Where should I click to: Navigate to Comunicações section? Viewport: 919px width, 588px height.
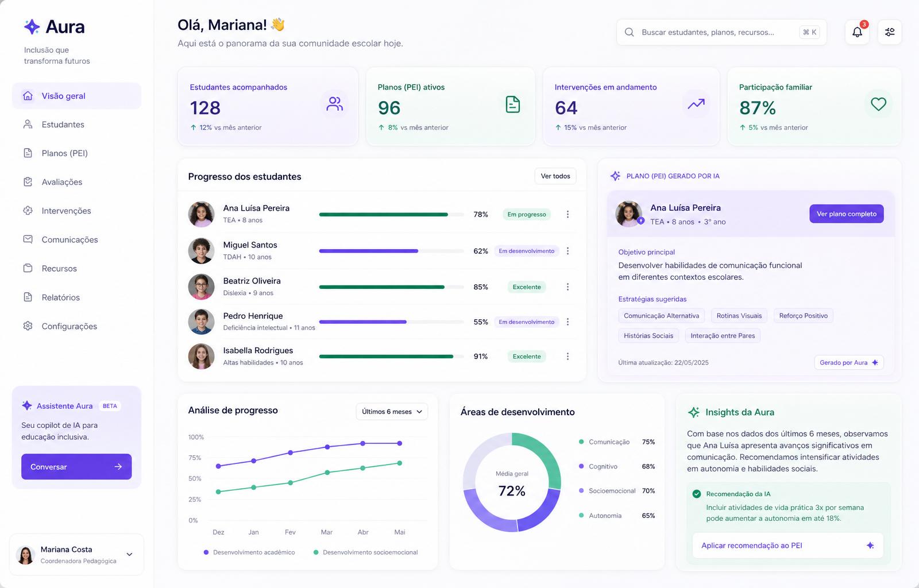point(76,239)
